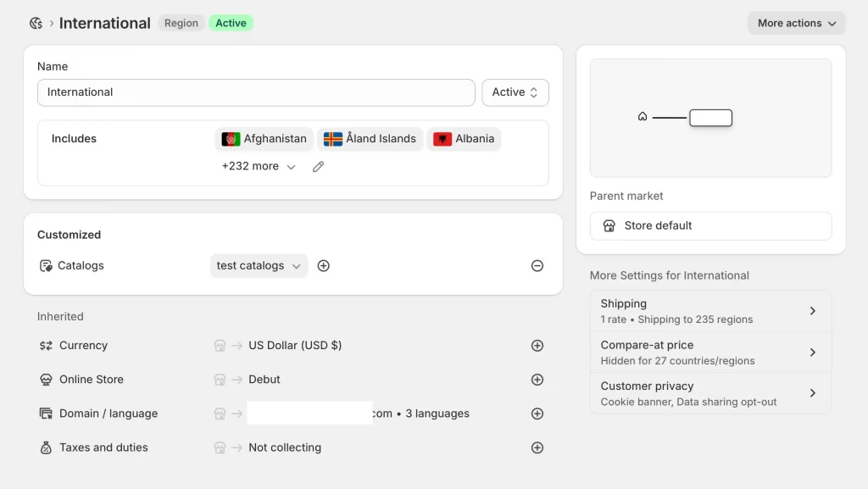Click the plus icon in the Currency row
This screenshot has width=868, height=489.
point(537,346)
